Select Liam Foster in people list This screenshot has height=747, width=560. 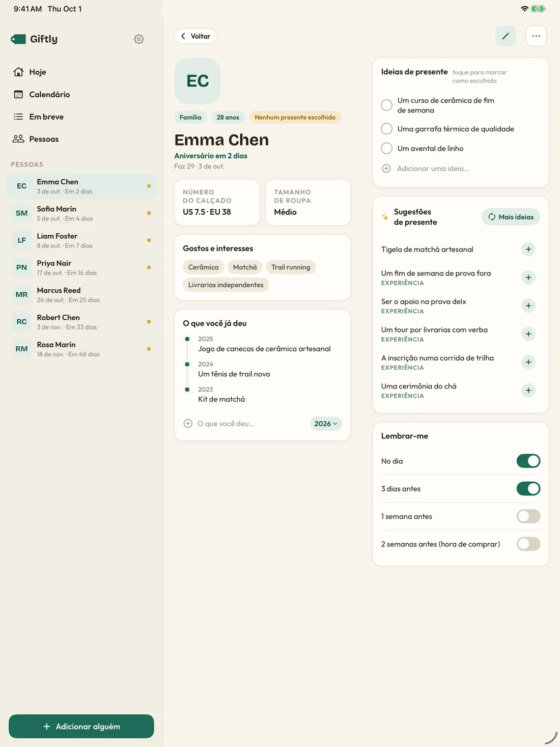point(81,240)
